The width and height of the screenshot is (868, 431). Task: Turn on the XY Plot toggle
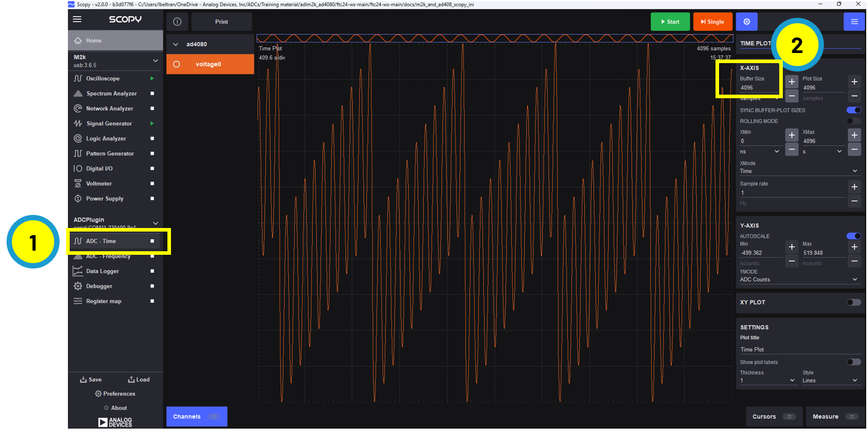[x=854, y=302]
